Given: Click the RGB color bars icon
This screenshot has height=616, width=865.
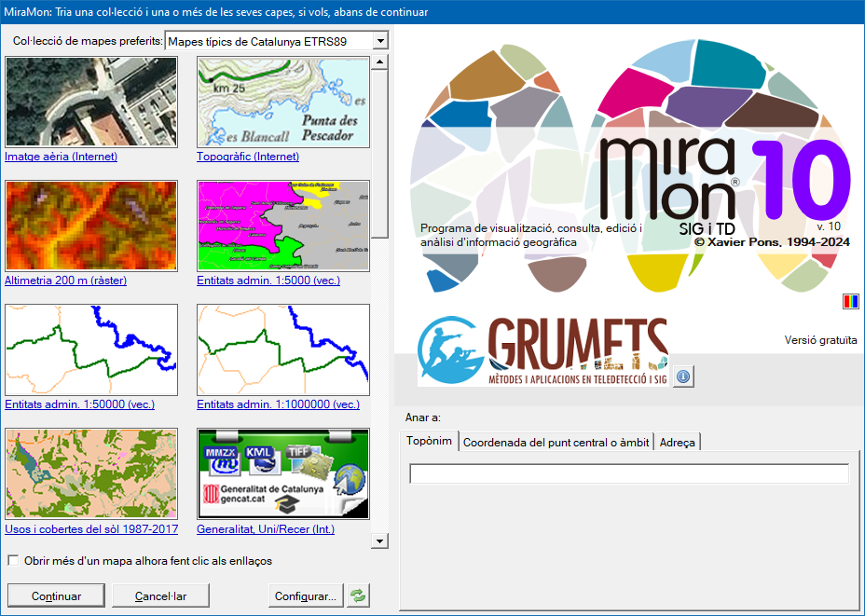Looking at the screenshot, I should (851, 302).
